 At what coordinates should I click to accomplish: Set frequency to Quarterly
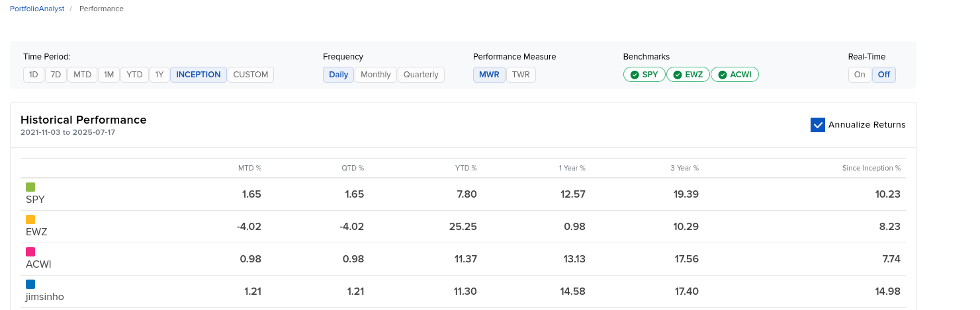point(421,75)
